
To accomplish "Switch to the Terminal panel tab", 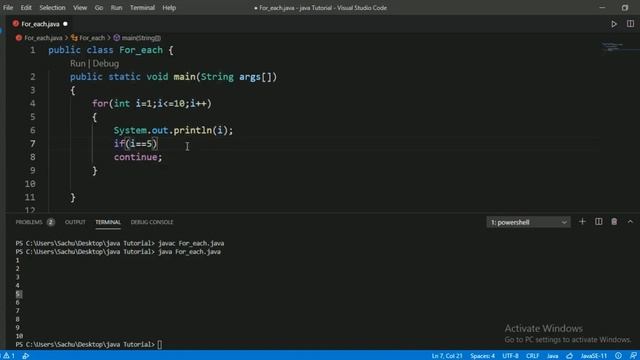I will (108, 222).
